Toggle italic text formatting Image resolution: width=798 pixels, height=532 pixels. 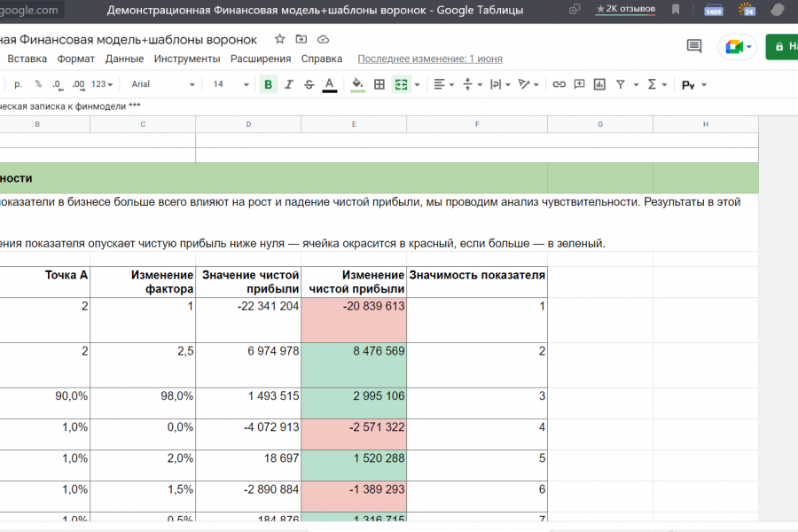(288, 84)
